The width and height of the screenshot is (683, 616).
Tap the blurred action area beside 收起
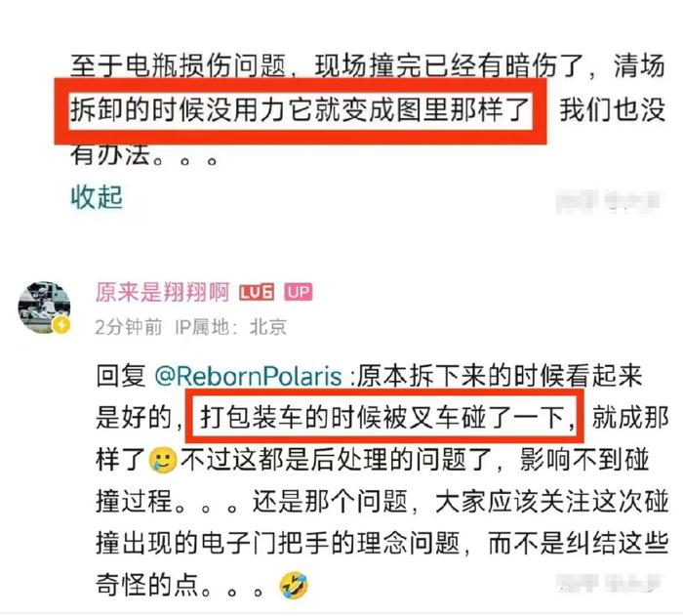coord(609,202)
